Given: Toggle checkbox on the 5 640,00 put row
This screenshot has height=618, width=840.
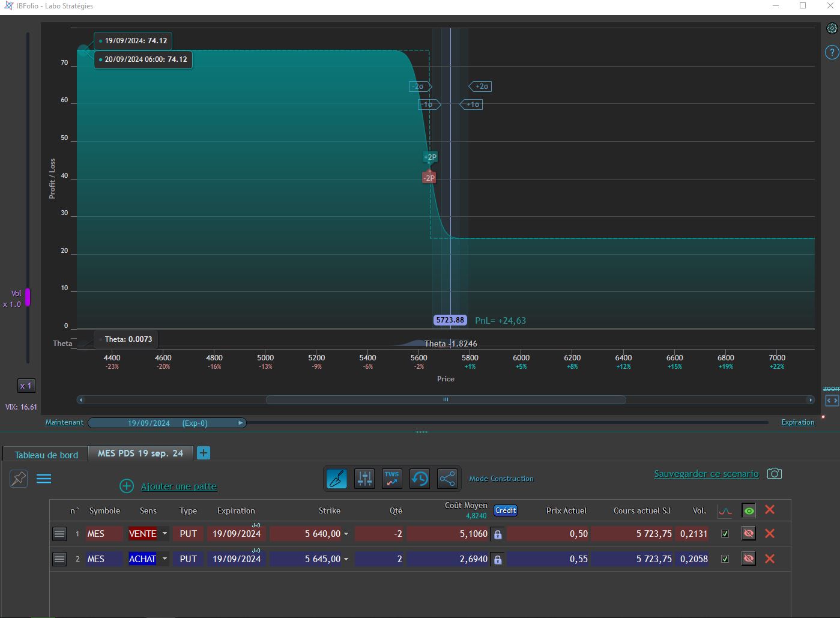Looking at the screenshot, I should click(725, 533).
